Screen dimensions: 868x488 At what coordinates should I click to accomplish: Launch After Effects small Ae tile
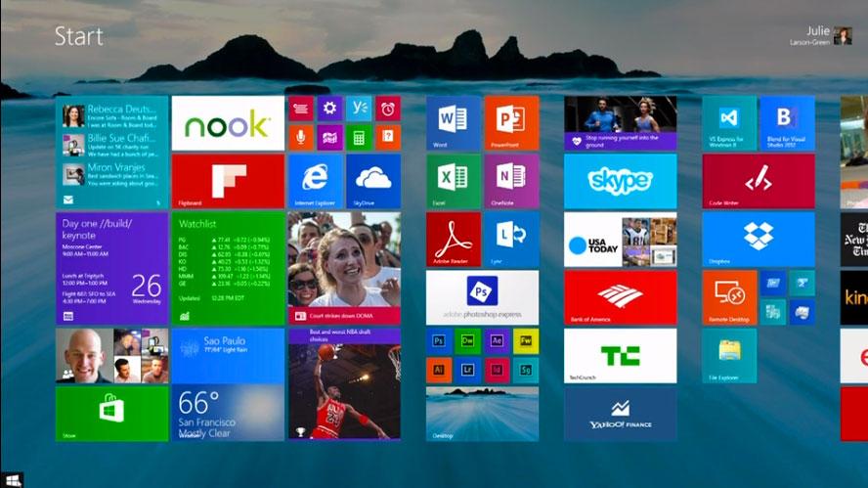point(497,340)
